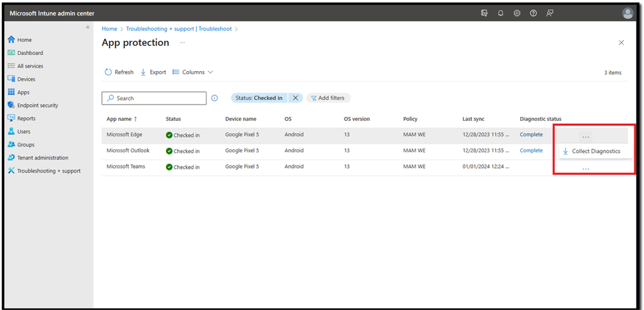Open Complete diagnostic link for Microsoft Edge
644x310 pixels.
(531, 134)
